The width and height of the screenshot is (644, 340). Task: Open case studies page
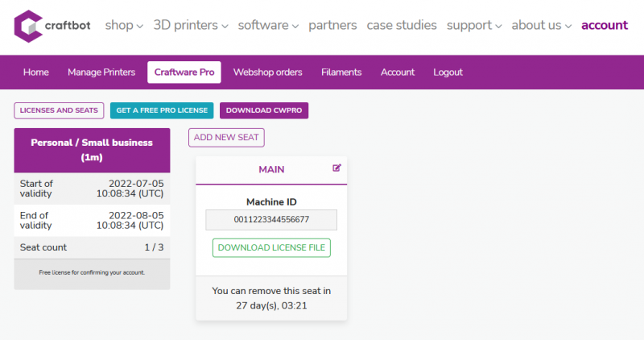point(402,25)
